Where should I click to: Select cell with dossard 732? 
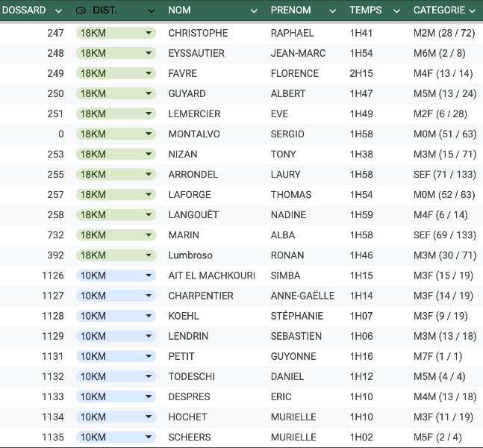[55, 235]
